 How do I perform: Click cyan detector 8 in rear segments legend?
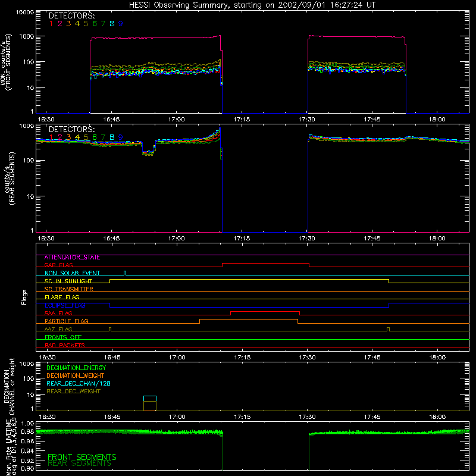(112, 137)
